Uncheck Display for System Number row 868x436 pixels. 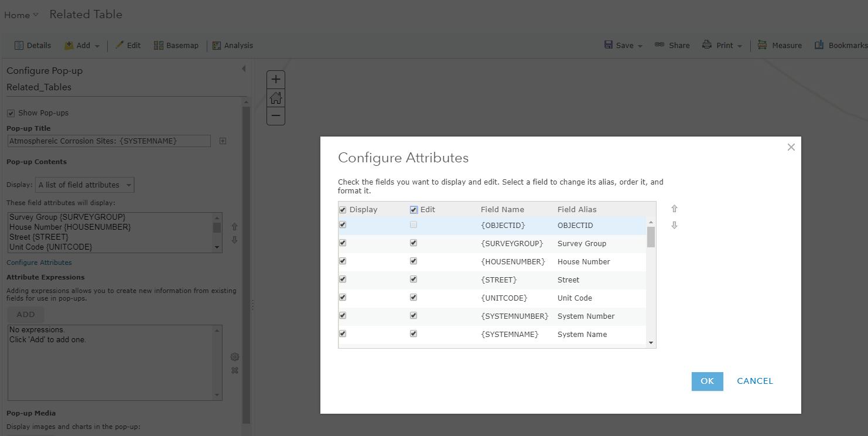pyautogui.click(x=343, y=315)
